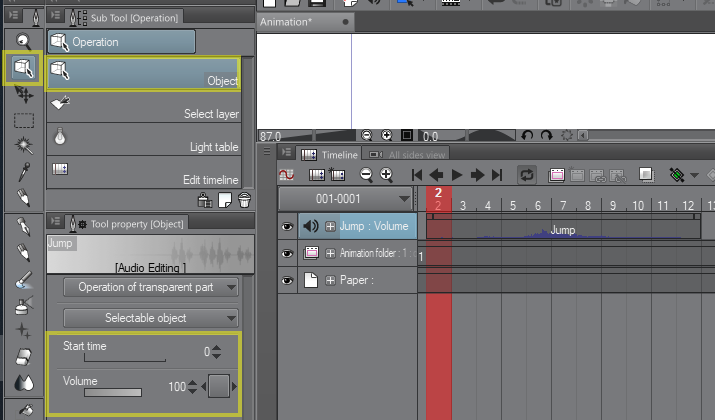Zoom out the timeline
This screenshot has height=420, width=715.
point(366,175)
